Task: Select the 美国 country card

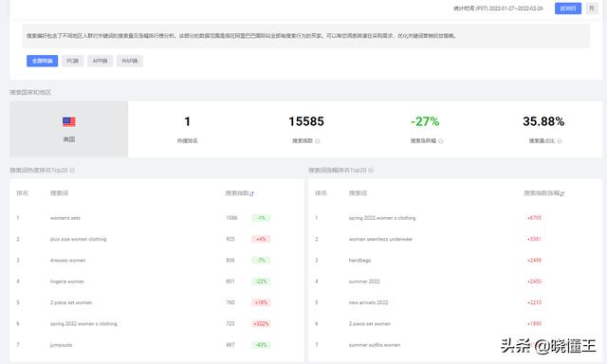Action: (68, 129)
